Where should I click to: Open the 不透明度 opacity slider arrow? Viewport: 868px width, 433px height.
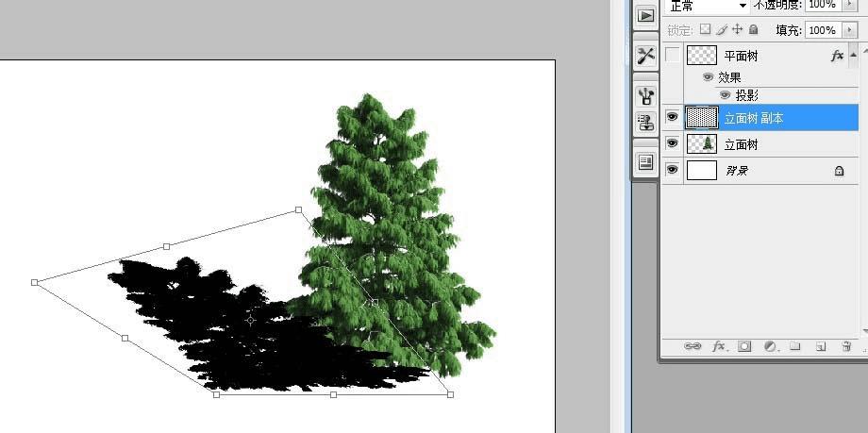[x=849, y=5]
